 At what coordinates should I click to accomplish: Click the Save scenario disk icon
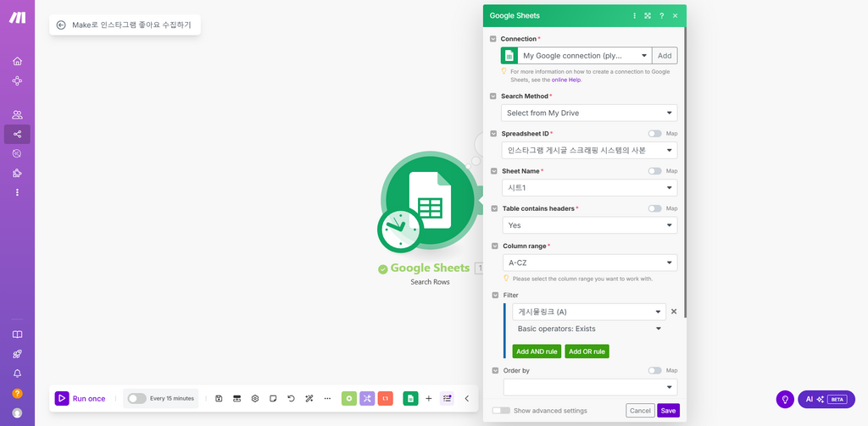point(219,398)
